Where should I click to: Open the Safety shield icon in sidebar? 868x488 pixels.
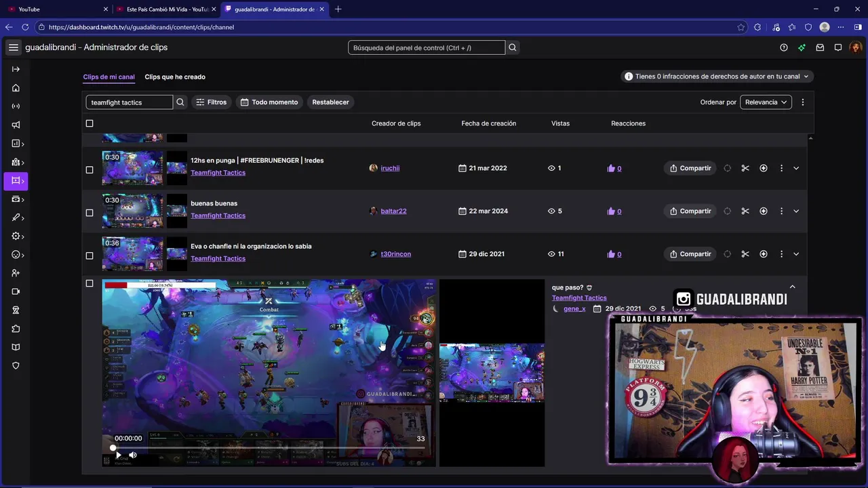coord(16,365)
